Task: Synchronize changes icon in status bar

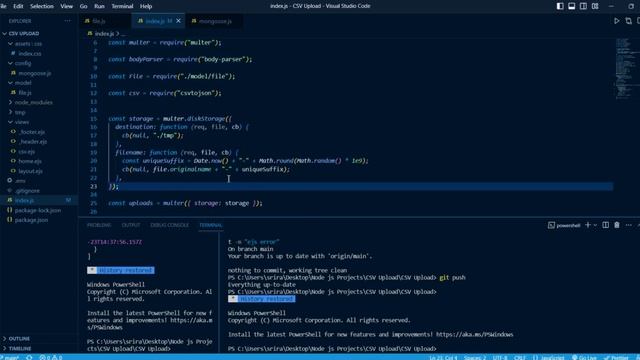Action: [29, 358]
